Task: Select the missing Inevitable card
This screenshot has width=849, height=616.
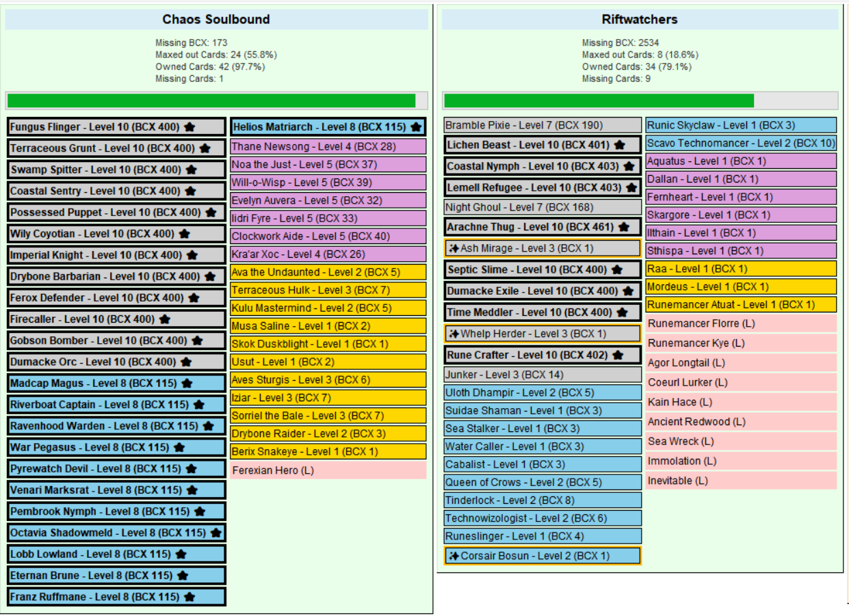Action: (741, 481)
